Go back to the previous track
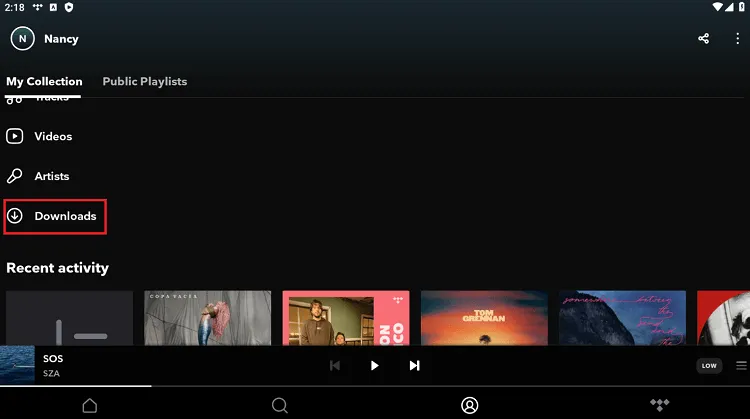The width and height of the screenshot is (750, 419). [335, 366]
